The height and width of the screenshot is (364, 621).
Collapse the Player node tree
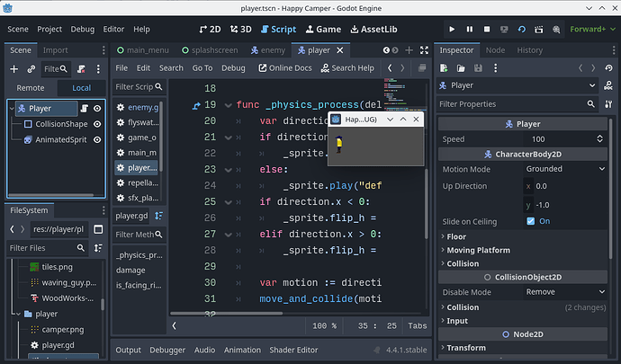[12, 109]
